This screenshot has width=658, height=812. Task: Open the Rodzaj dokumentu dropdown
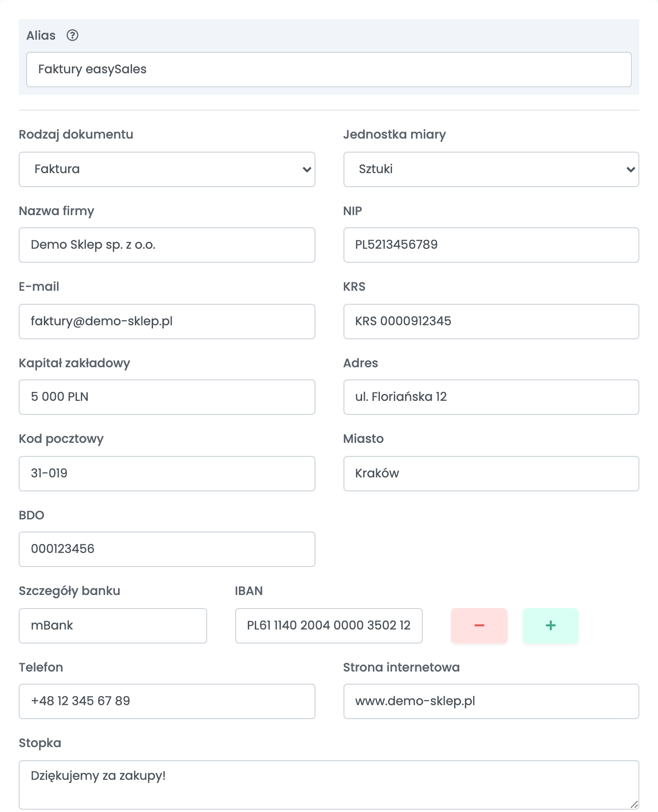(167, 169)
